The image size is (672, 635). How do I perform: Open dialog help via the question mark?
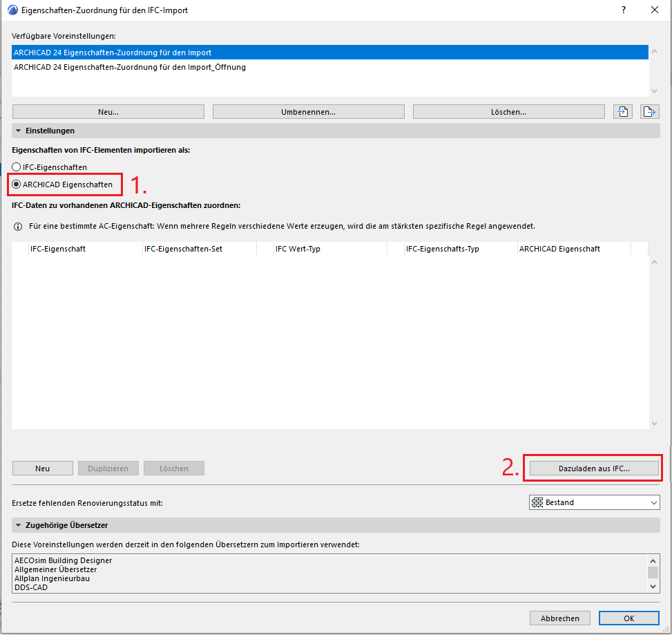pos(623,10)
